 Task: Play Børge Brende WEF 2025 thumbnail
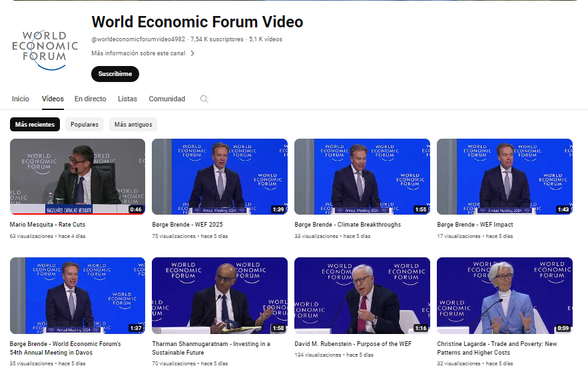[220, 177]
